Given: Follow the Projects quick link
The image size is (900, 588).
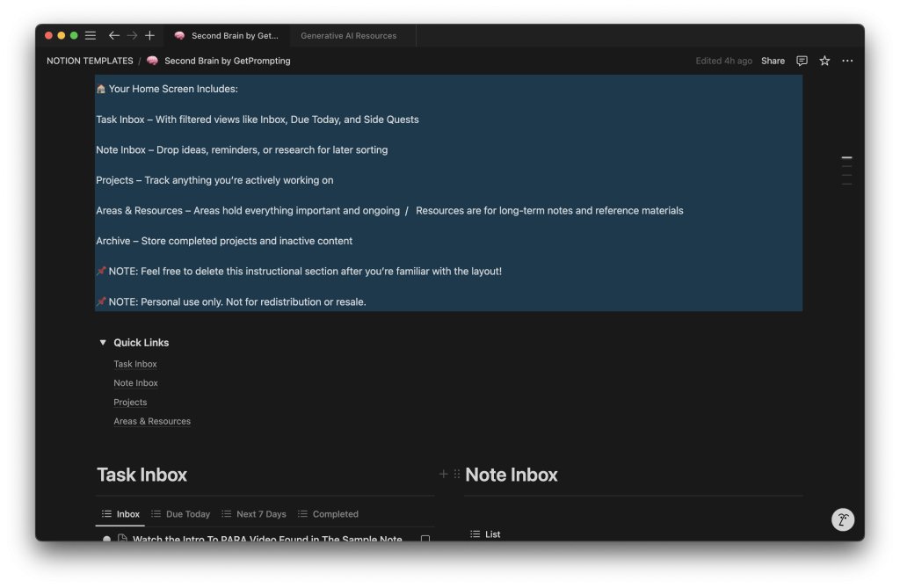Looking at the screenshot, I should click(130, 403).
